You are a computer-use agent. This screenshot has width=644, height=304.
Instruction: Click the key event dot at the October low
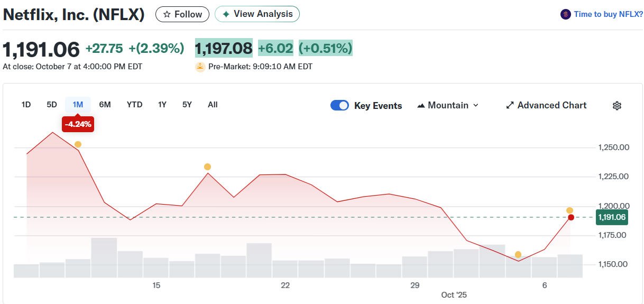point(518,255)
